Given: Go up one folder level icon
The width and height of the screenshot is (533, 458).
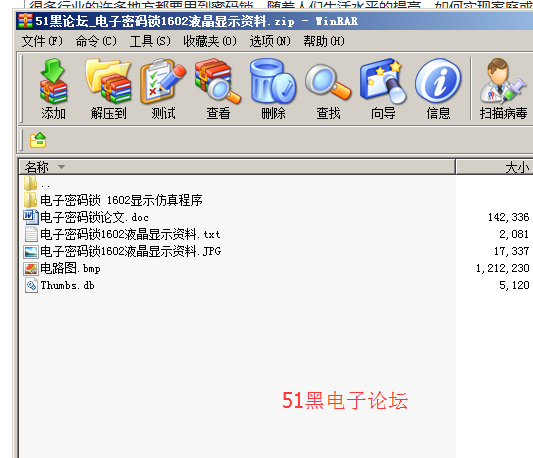Looking at the screenshot, I should click(38, 140).
